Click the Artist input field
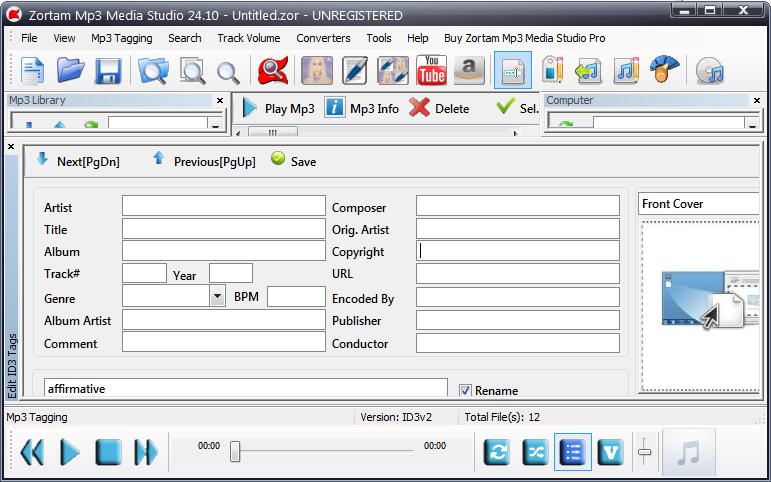The width and height of the screenshot is (771, 482). [224, 206]
